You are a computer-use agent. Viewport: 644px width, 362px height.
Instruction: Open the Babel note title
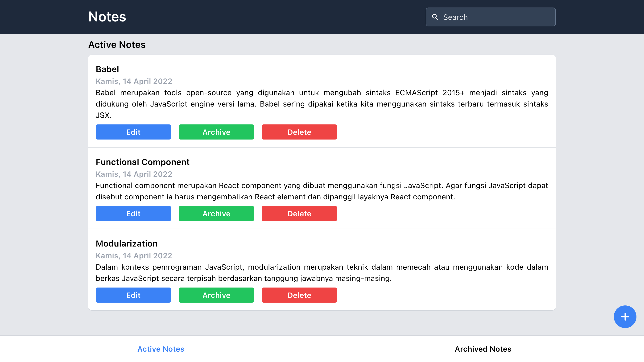pos(107,69)
